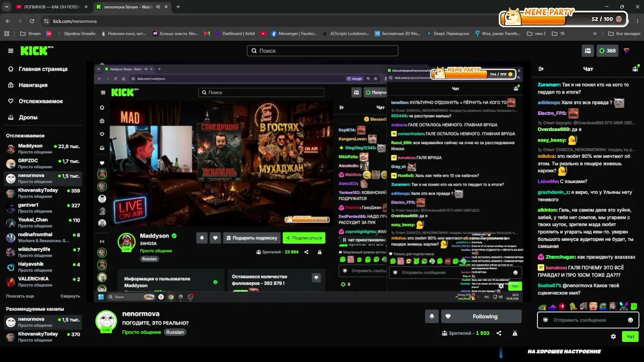Share the stream using the share icon
Viewport: 644px width, 362px height.
pos(499,333)
